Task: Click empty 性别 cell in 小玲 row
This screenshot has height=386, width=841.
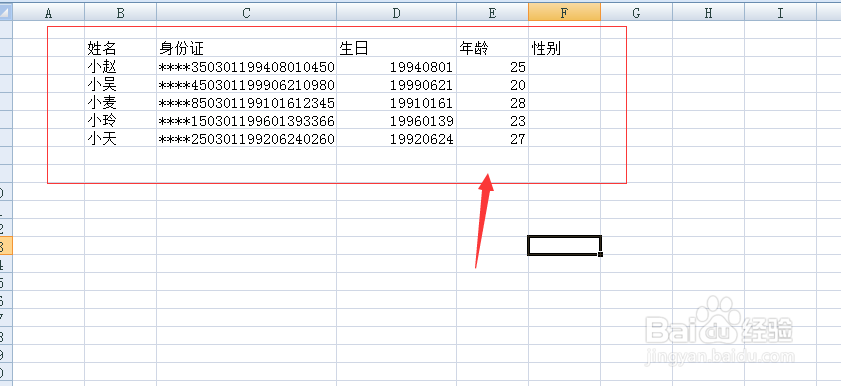Action: click(564, 120)
